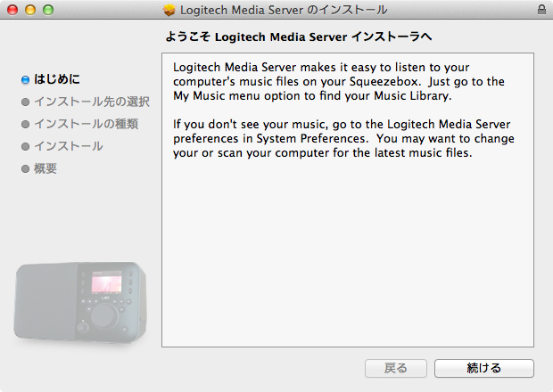Click the package icon in the title bar
Screen dimensions: 553x392
click(169, 10)
